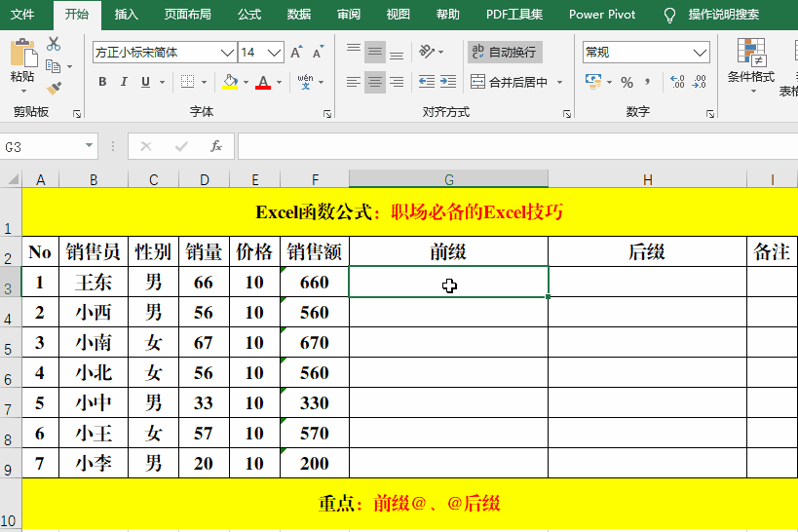The width and height of the screenshot is (798, 532).
Task: Switch to the 数据 tab
Action: click(299, 15)
